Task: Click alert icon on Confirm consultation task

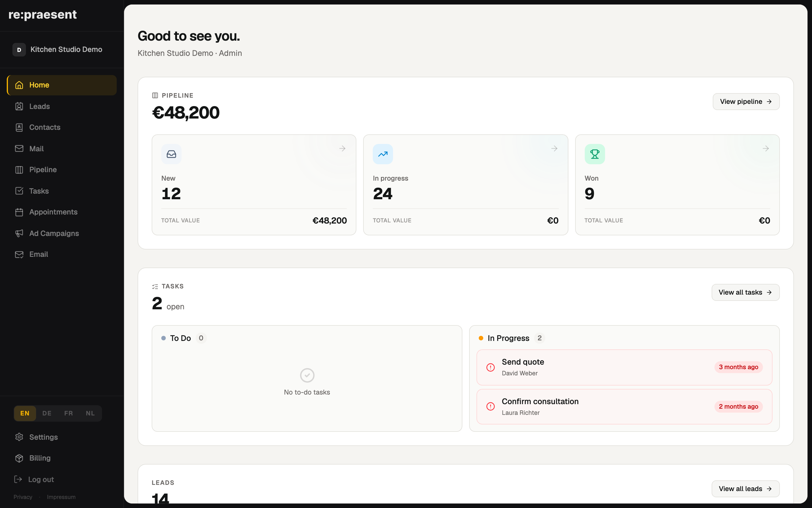Action: pyautogui.click(x=491, y=406)
